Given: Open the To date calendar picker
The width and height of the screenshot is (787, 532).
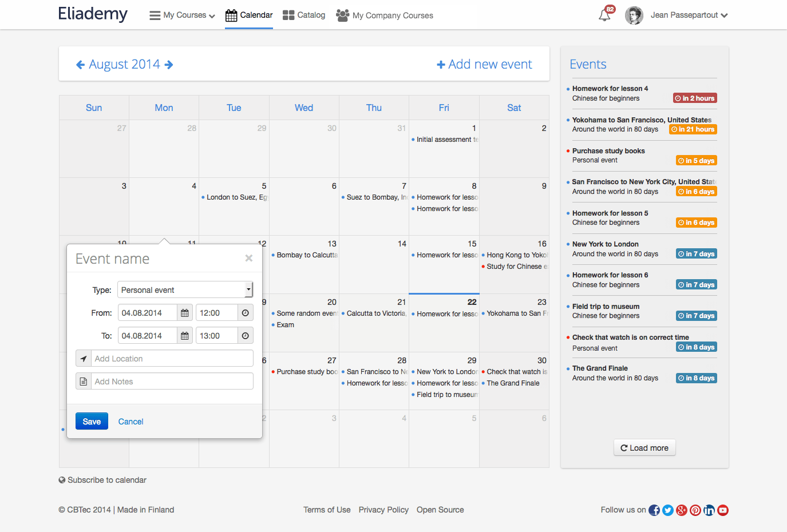Looking at the screenshot, I should tap(185, 336).
